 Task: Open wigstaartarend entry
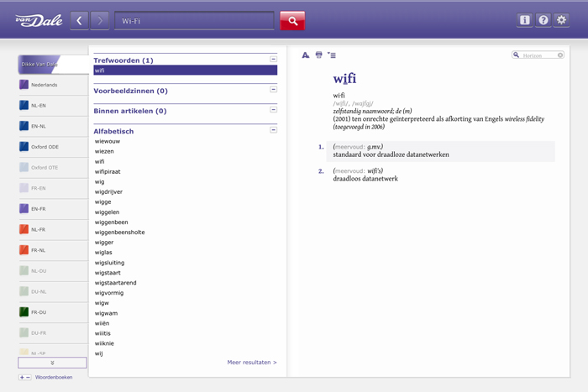tap(116, 283)
